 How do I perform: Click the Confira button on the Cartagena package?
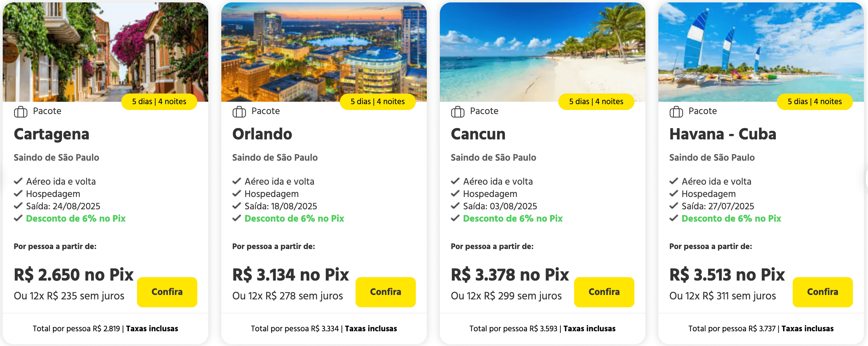point(167,292)
